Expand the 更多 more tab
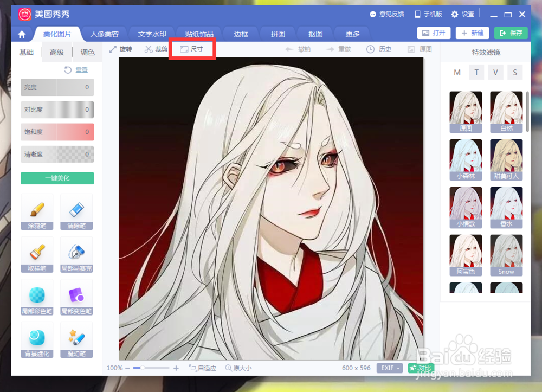The height and width of the screenshot is (392, 542). tap(353, 34)
